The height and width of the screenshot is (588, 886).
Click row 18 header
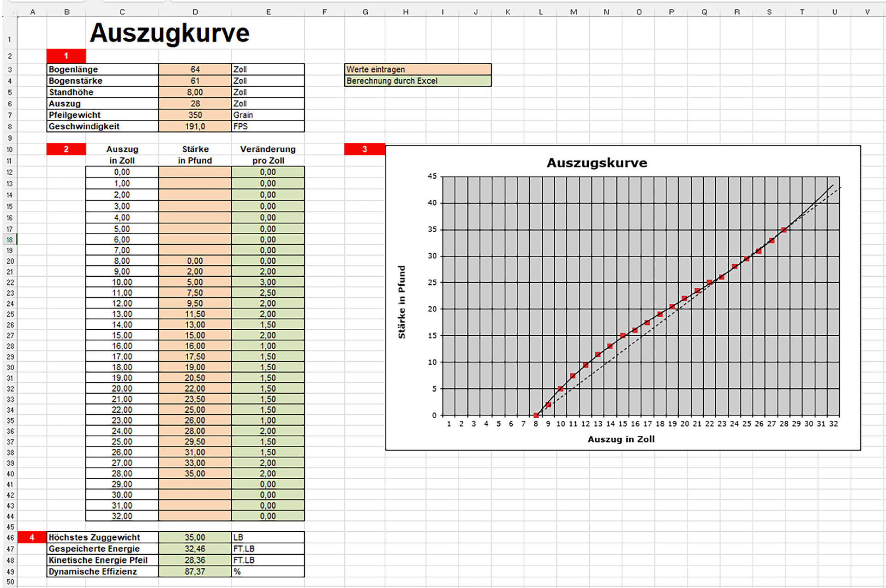pyautogui.click(x=10, y=240)
